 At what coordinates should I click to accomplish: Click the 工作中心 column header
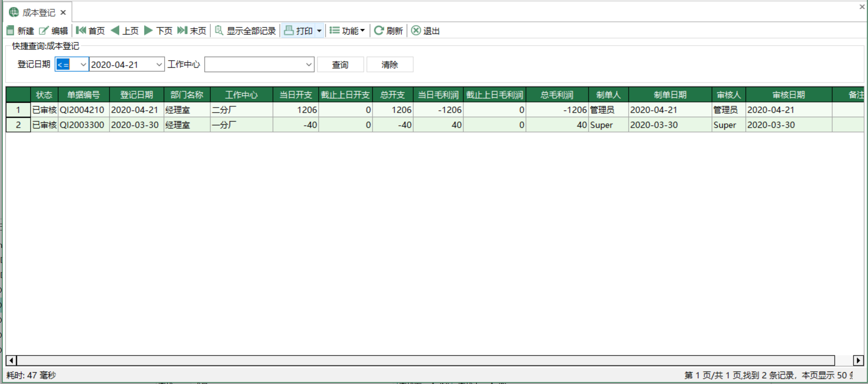click(x=241, y=95)
